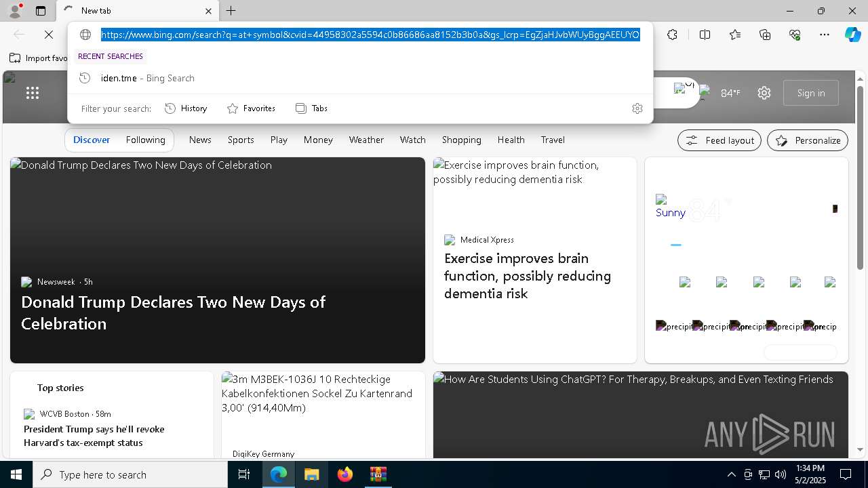Open the Feed layout options
Image resolution: width=868 pixels, height=488 pixels.
(719, 140)
